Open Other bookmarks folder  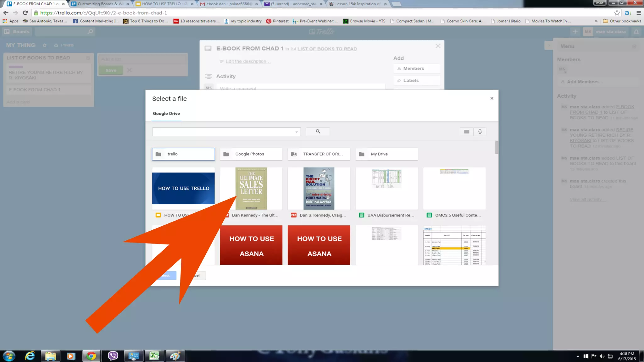tap(622, 21)
